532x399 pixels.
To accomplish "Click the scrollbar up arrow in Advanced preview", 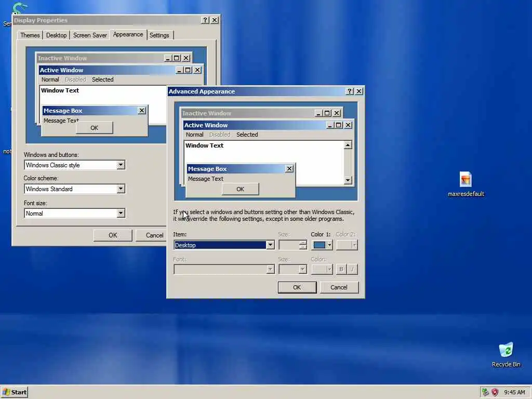I will click(x=348, y=145).
